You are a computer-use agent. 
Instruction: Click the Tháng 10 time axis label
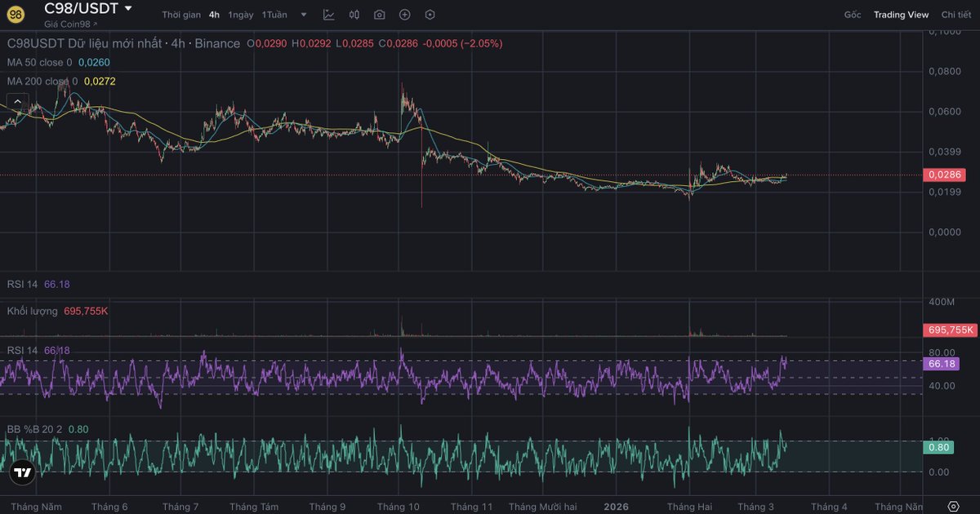coord(399,507)
